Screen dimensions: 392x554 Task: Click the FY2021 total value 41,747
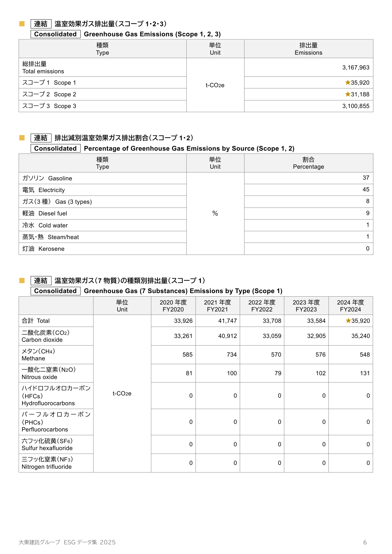[x=227, y=321]
